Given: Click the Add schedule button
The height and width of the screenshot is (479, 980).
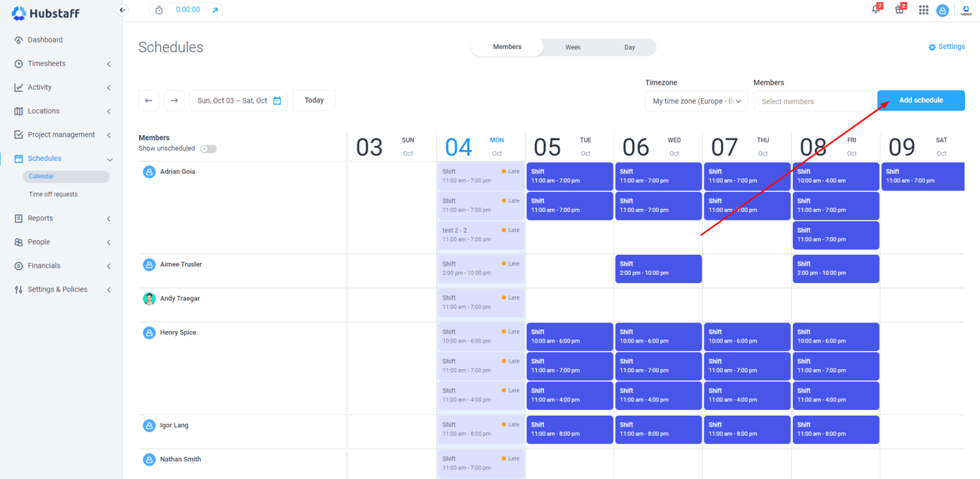Looking at the screenshot, I should [920, 100].
